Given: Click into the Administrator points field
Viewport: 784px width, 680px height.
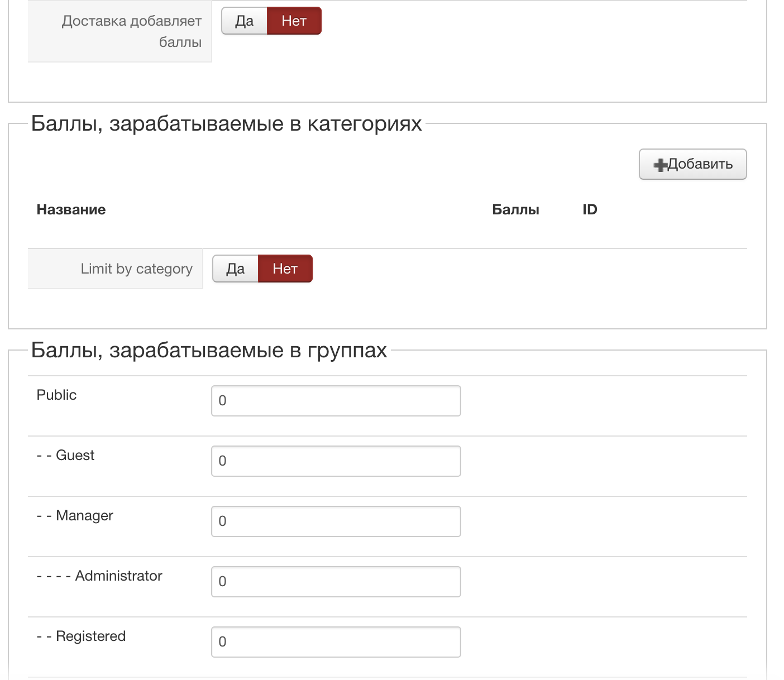Looking at the screenshot, I should click(x=336, y=582).
